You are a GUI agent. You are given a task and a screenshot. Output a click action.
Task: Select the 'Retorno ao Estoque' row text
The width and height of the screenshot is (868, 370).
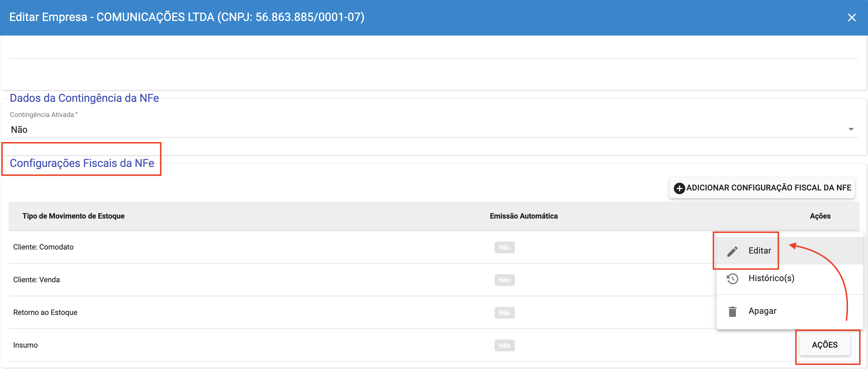coord(45,312)
